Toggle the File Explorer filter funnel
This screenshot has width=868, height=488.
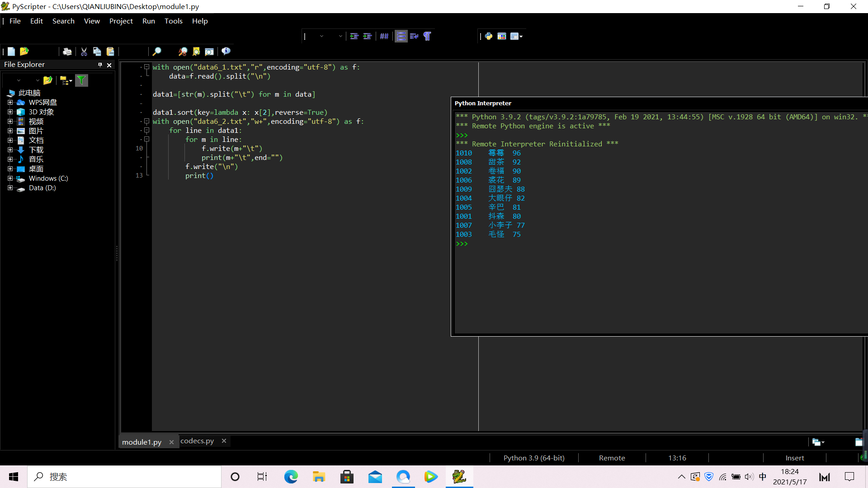tap(81, 80)
